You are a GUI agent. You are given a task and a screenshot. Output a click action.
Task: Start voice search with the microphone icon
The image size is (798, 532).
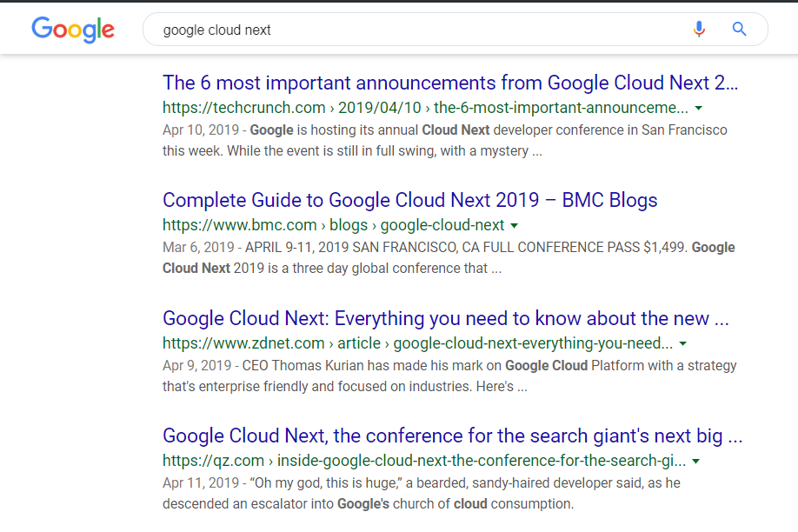(x=699, y=30)
